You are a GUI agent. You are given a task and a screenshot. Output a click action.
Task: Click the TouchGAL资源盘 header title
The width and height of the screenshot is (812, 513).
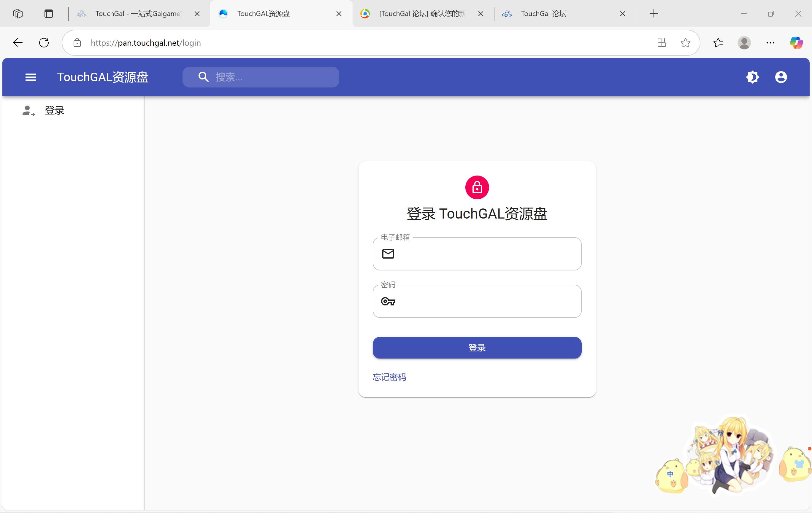click(x=102, y=77)
